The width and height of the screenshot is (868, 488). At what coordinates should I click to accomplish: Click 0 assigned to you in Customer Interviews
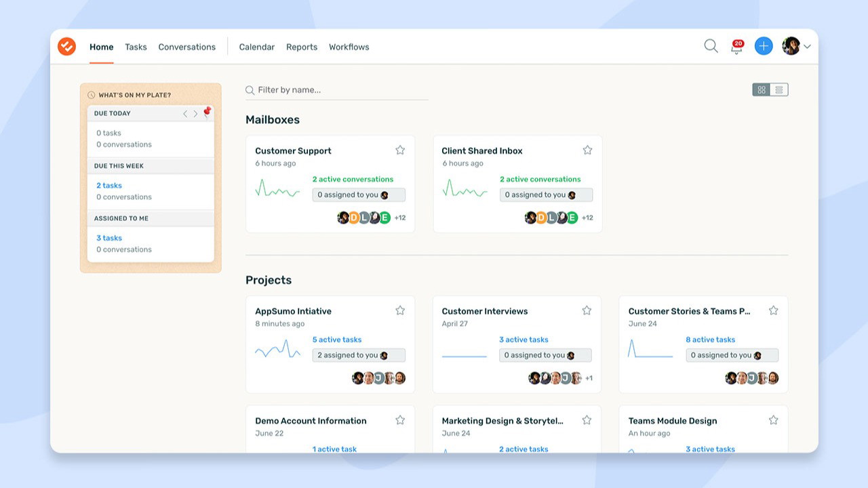coord(545,355)
